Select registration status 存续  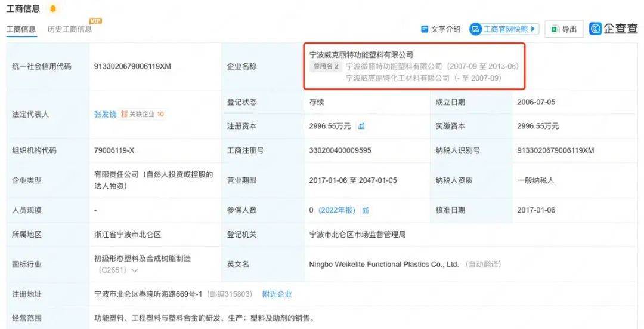pos(317,102)
